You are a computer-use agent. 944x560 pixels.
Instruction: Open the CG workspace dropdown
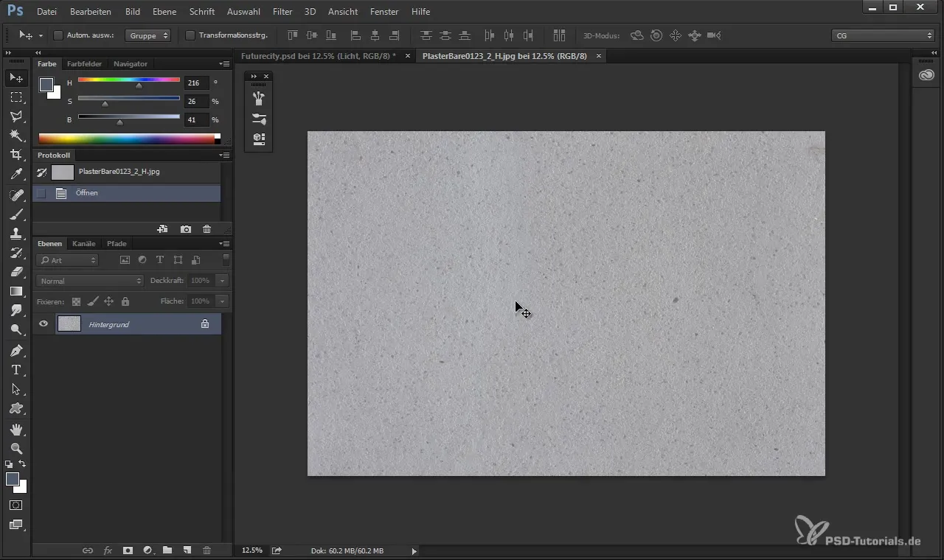tap(883, 35)
